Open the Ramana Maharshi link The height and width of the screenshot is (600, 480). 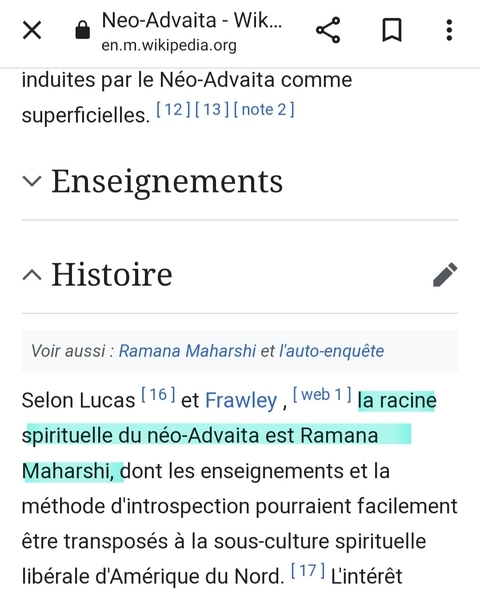pyautogui.click(x=187, y=351)
